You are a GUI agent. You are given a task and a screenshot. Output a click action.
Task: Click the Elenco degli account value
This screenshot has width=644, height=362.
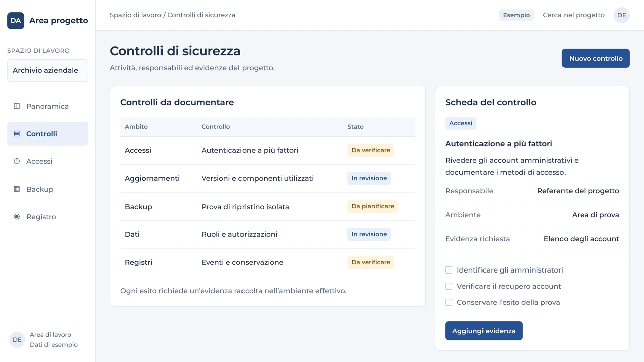582,239
